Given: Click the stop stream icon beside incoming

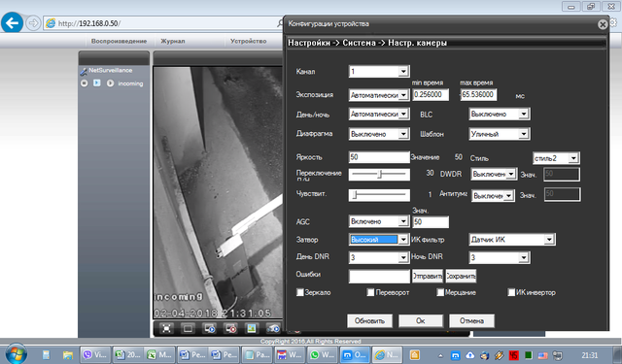Looking at the screenshot, I should [85, 83].
